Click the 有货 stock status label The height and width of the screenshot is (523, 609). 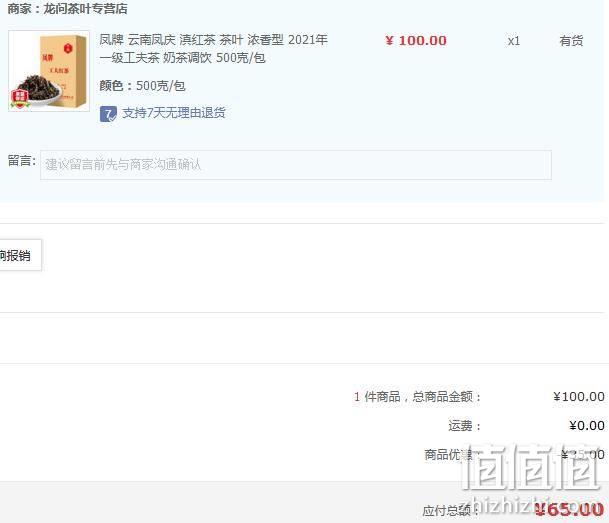pyautogui.click(x=571, y=40)
